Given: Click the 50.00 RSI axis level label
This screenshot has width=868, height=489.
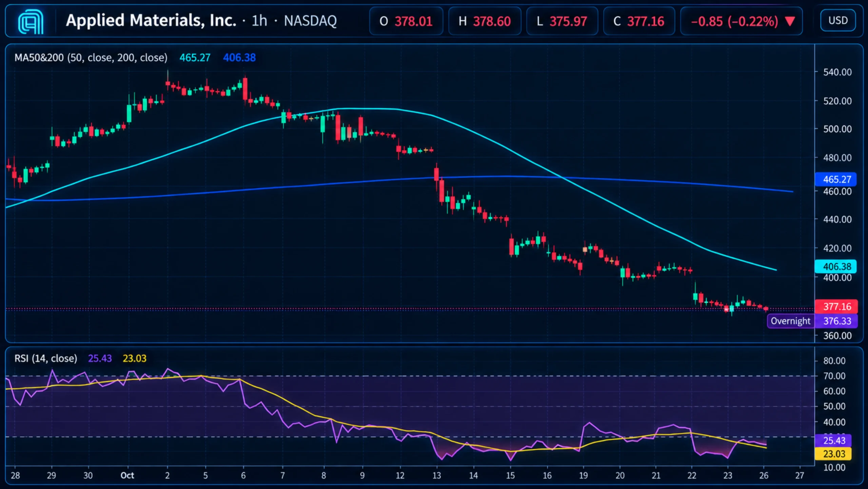Looking at the screenshot, I should coord(834,406).
